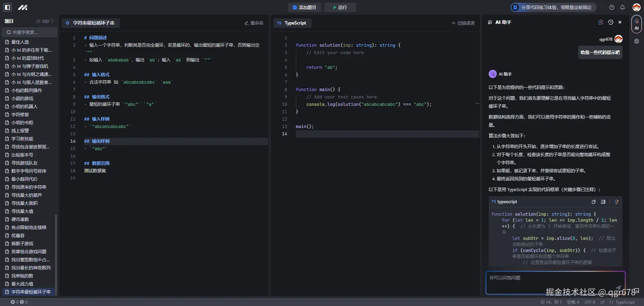Image resolution: width=644 pixels, height=306 pixels.
Task: Close the AI 助手 panel
Action: point(620,22)
